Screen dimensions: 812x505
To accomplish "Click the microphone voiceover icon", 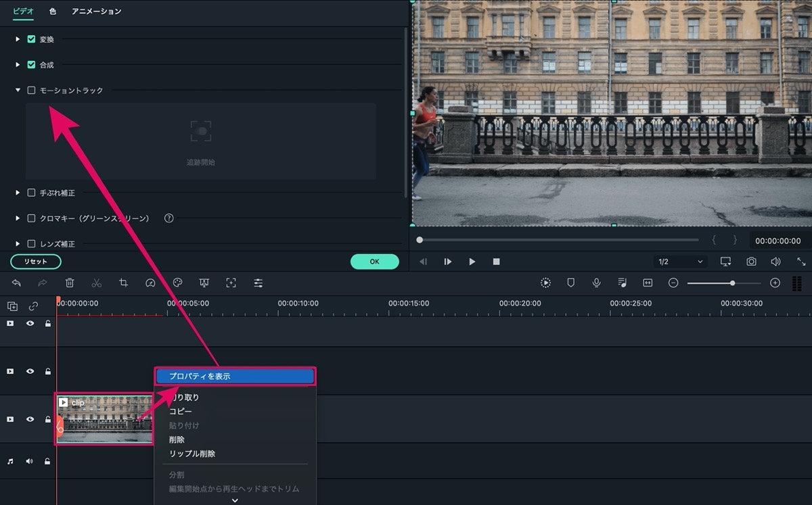I will point(596,283).
